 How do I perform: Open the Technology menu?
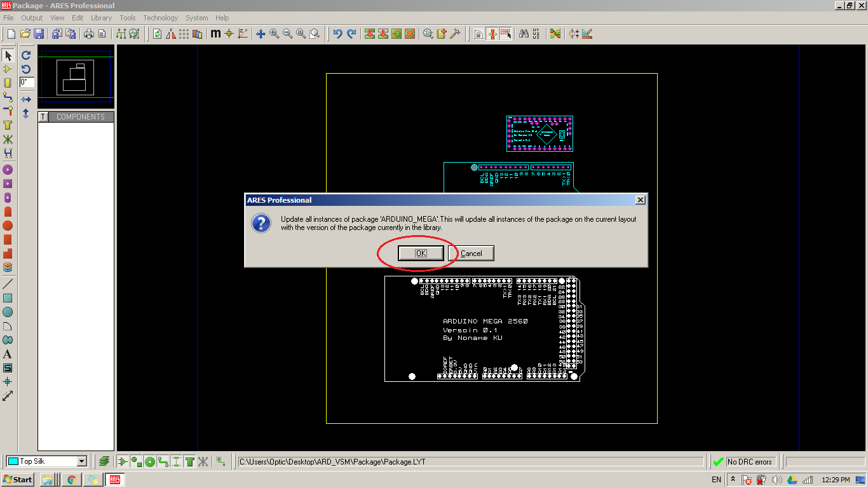coord(160,18)
